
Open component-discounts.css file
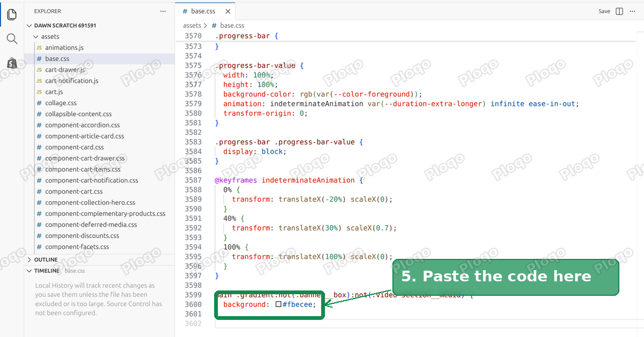coord(100,235)
